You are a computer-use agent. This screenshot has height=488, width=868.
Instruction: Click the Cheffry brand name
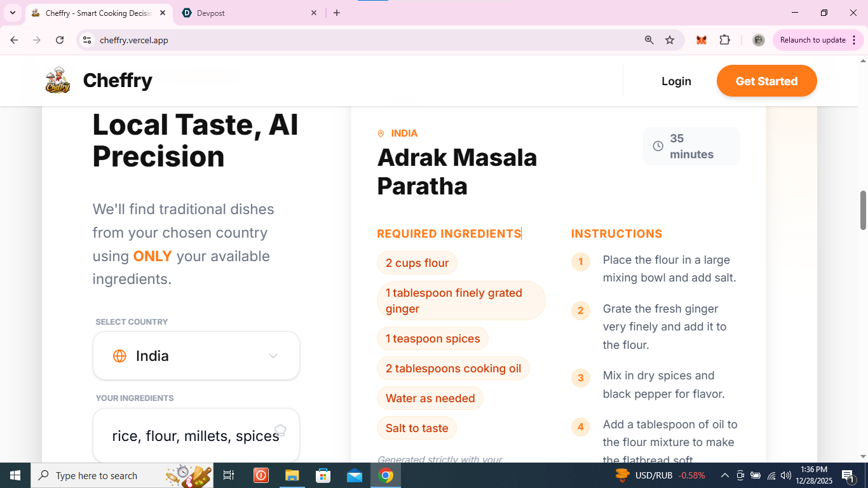118,80
